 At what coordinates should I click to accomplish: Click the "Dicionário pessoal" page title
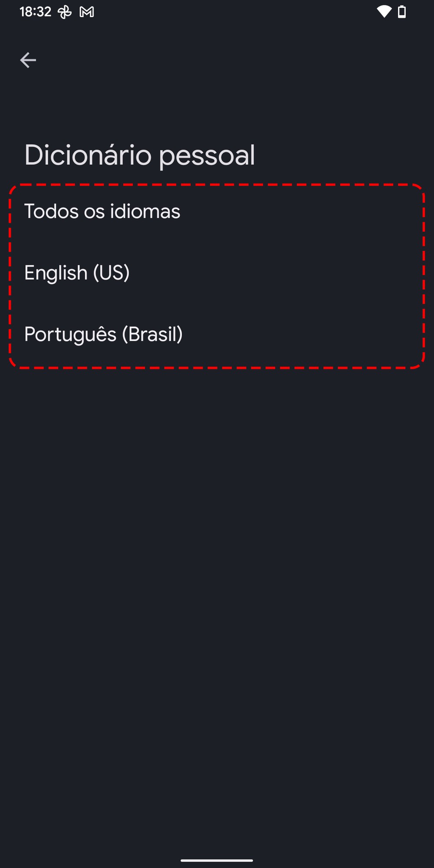tap(139, 155)
